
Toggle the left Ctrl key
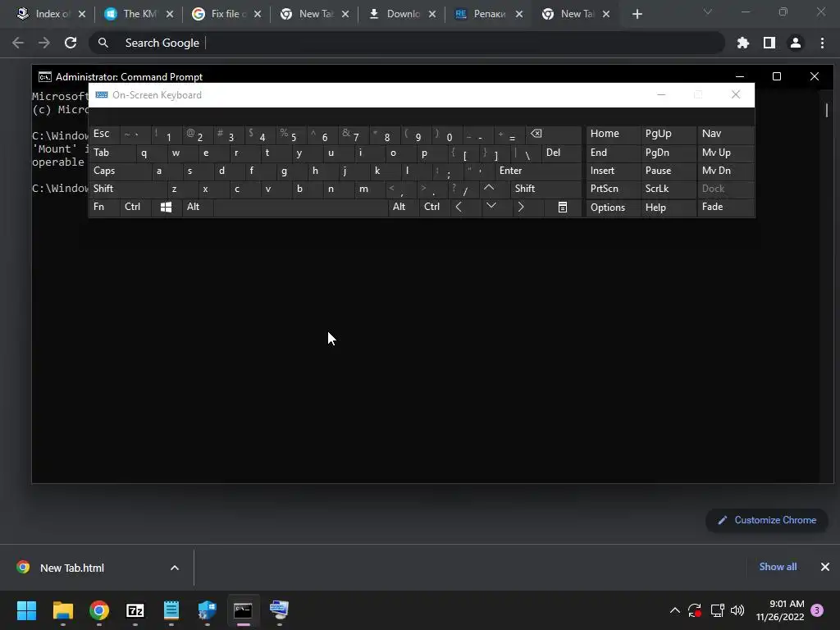tap(135, 208)
